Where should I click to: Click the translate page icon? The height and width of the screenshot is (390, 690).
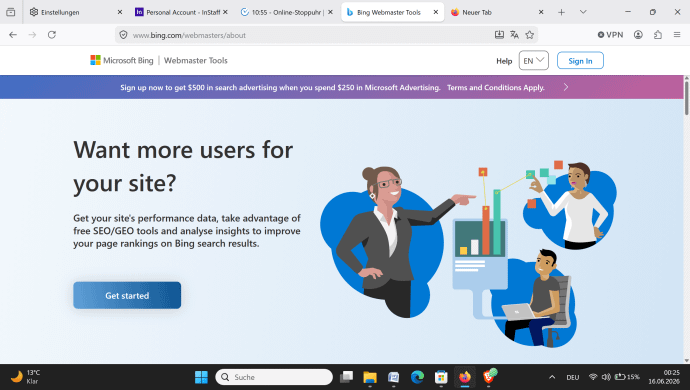click(x=514, y=35)
